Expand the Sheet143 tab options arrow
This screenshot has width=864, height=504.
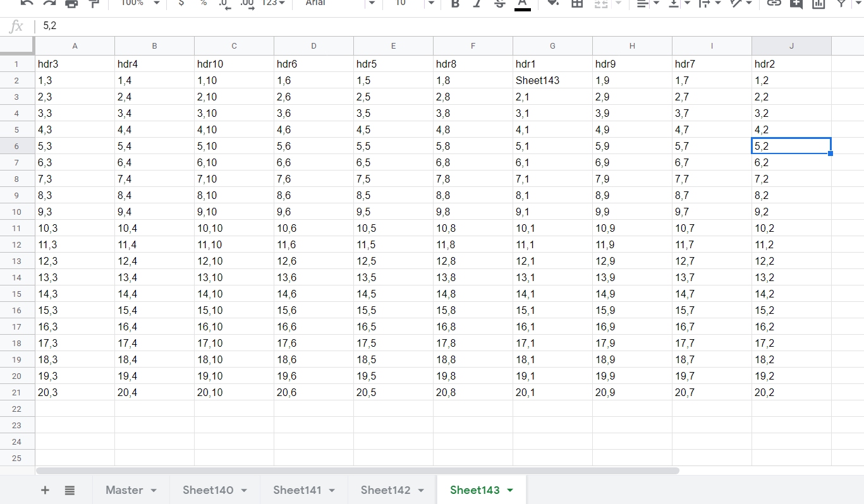coord(510,490)
